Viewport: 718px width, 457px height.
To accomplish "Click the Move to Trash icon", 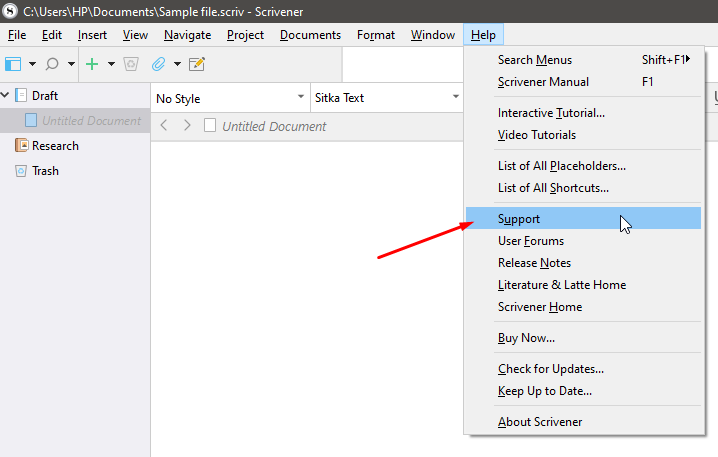I will click(131, 64).
